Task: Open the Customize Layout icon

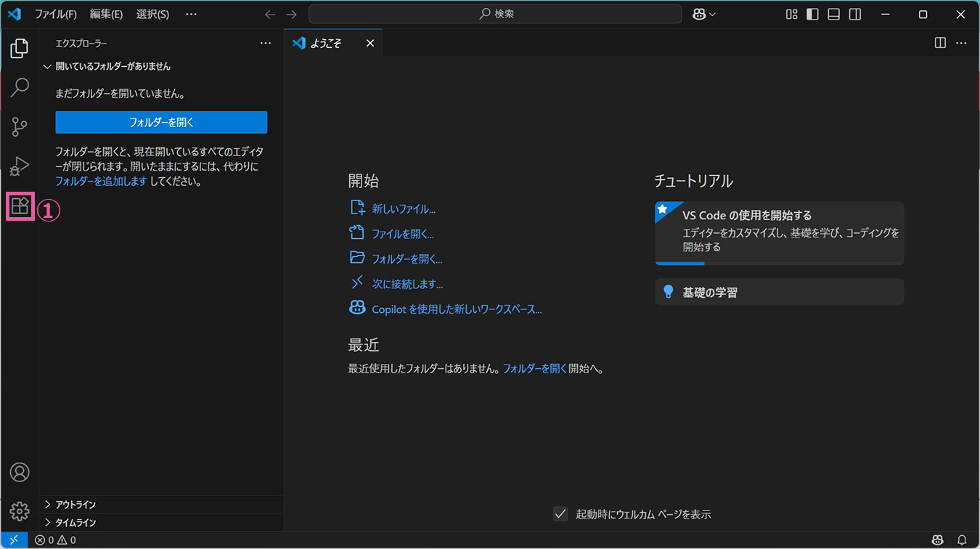Action: pos(792,15)
